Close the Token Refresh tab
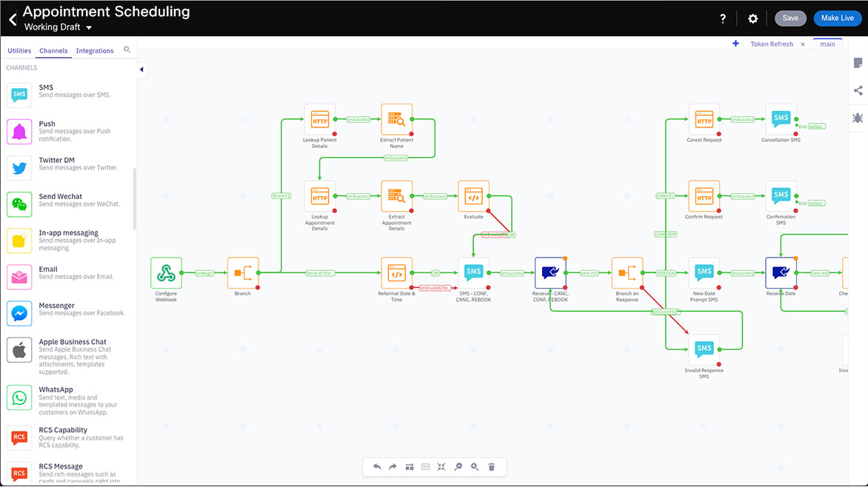 click(803, 44)
